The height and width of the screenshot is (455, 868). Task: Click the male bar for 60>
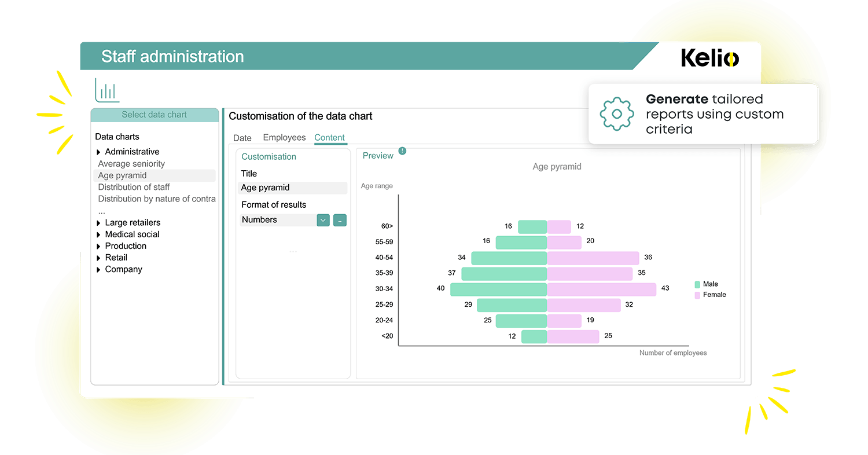tap(532, 227)
